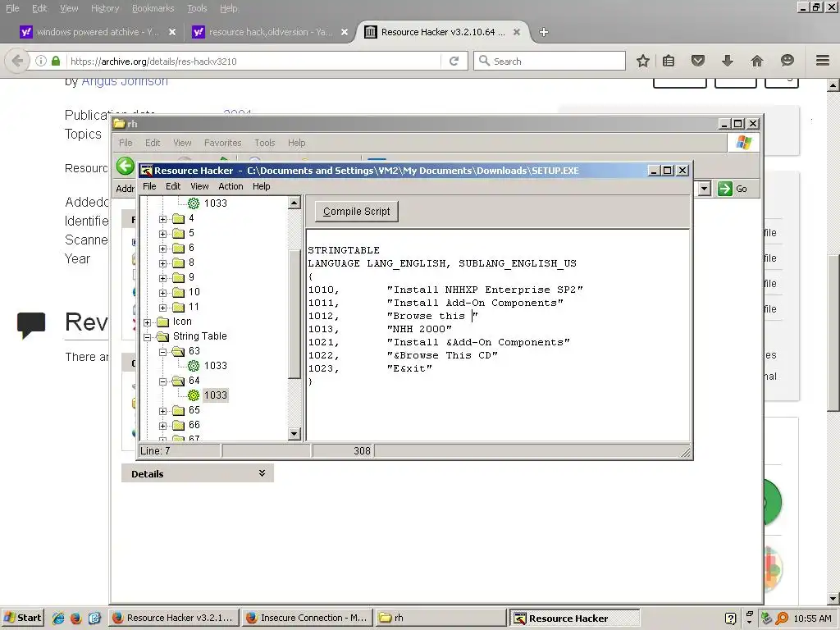Viewport: 840px width, 630px height.
Task: Open a new Firefox tab with plus
Action: point(544,32)
